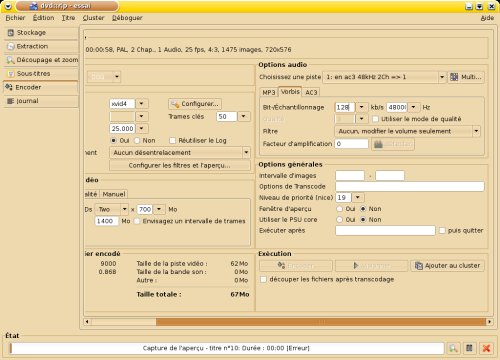Select Oui for Fenêtre d'aperçu
Viewport: 500px width, 360px height.
[339, 209]
